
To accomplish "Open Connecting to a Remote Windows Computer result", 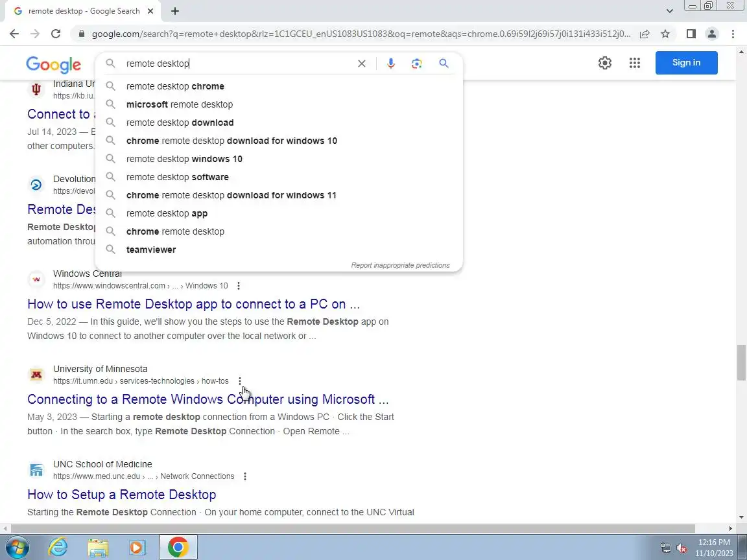I will [x=207, y=399].
